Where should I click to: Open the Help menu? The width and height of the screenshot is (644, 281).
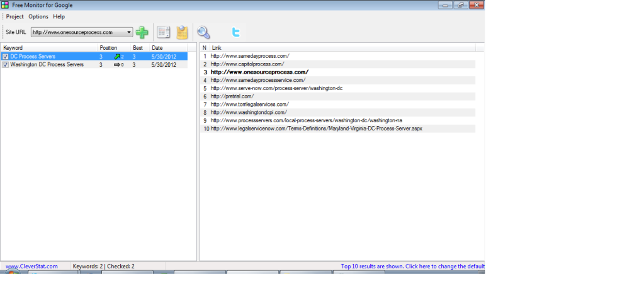pos(59,17)
